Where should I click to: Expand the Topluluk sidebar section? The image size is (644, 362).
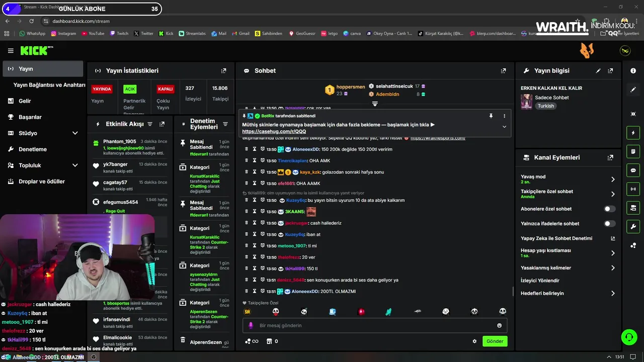click(x=75, y=165)
